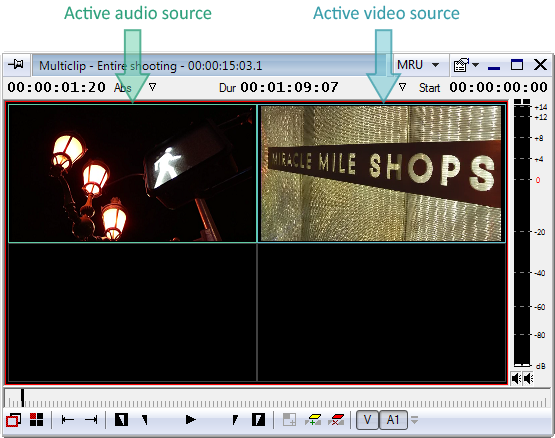The height and width of the screenshot is (438, 555).
Task: Open the viewer properties settings icon
Action: (x=461, y=65)
